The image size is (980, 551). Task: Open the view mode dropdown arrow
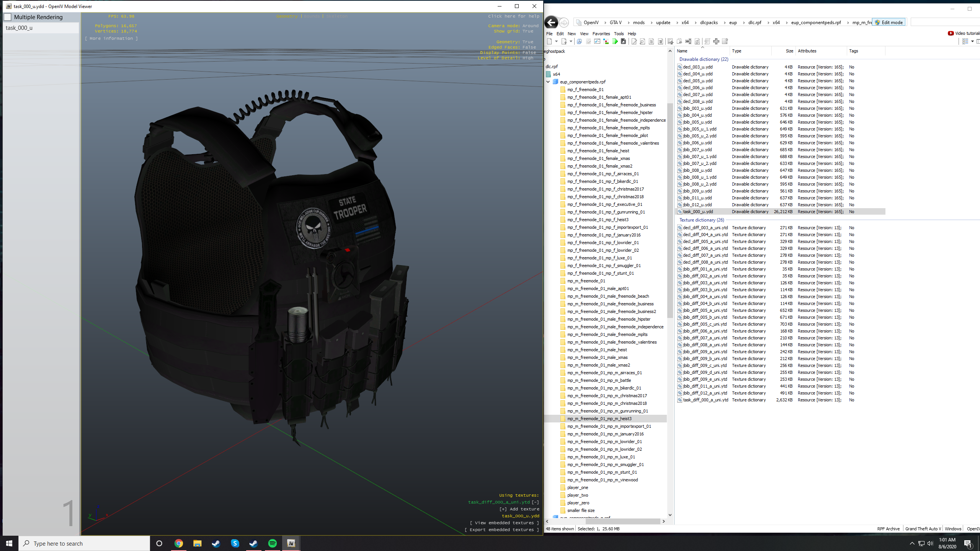coord(972,41)
